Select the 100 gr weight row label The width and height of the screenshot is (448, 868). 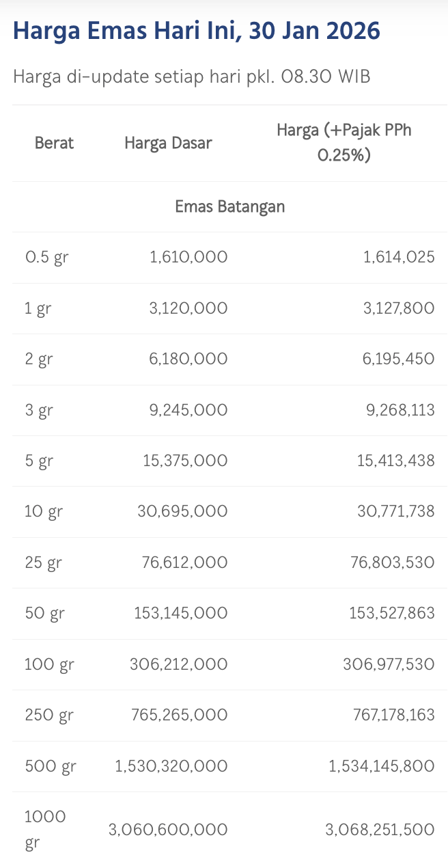coord(49,664)
